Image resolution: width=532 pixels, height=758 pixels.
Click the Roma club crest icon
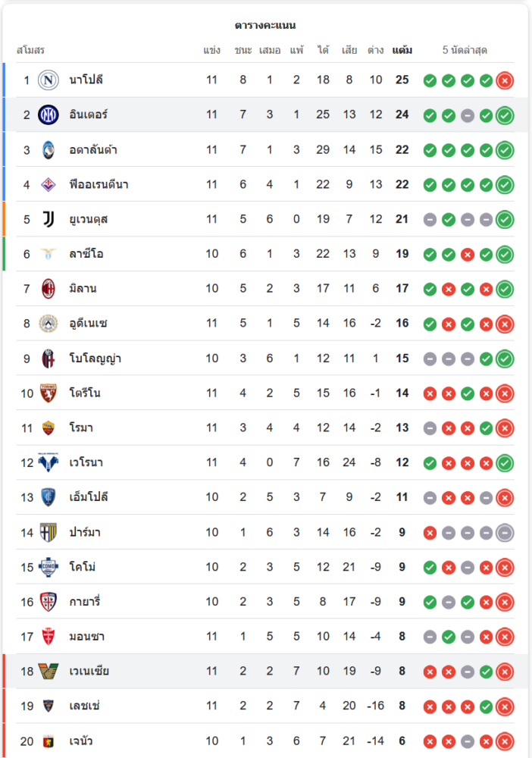pos(49,428)
